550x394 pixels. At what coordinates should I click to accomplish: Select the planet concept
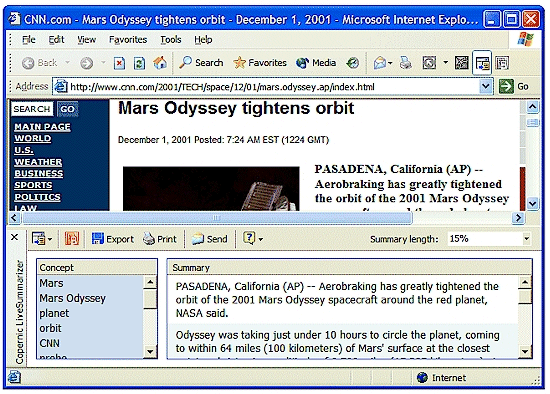point(90,313)
